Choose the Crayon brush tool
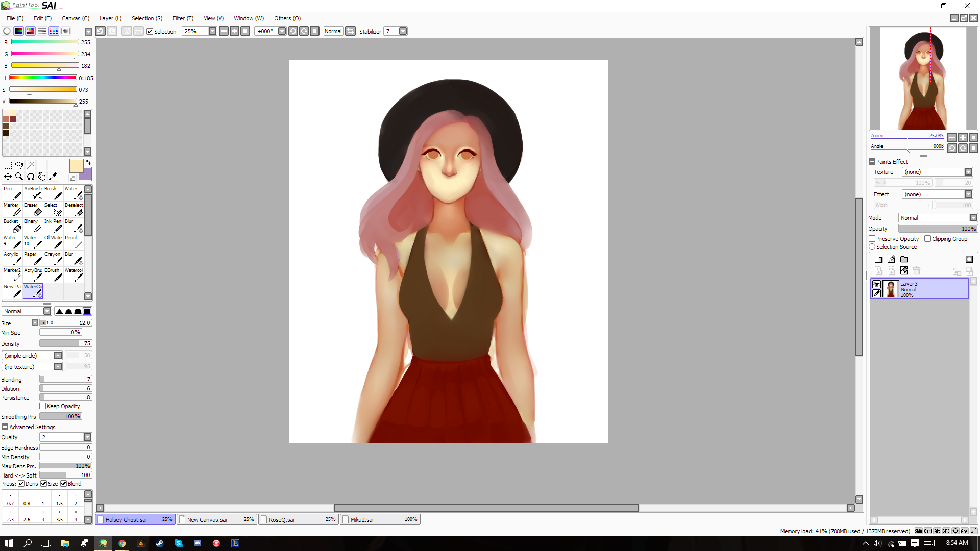The width and height of the screenshot is (980, 551). [x=53, y=258]
